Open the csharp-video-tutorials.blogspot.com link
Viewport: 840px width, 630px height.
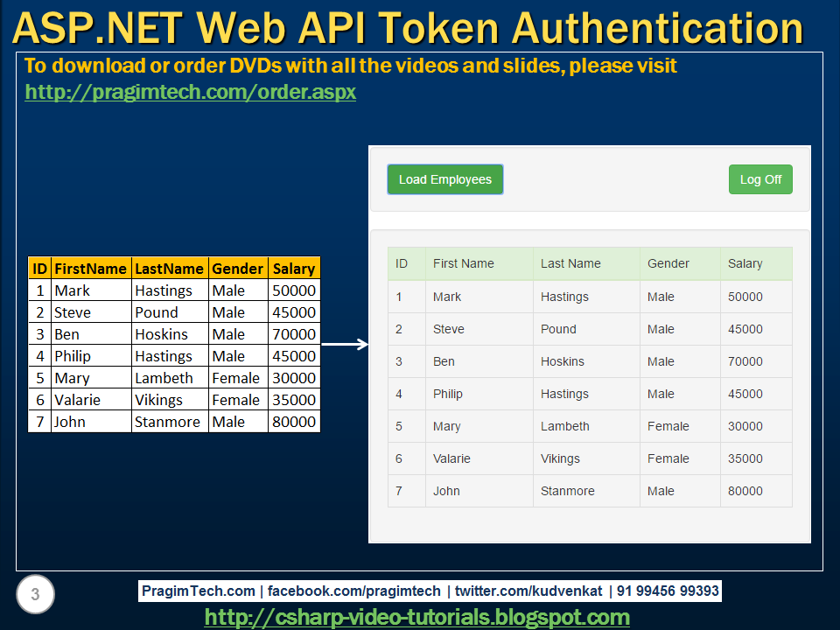416,617
